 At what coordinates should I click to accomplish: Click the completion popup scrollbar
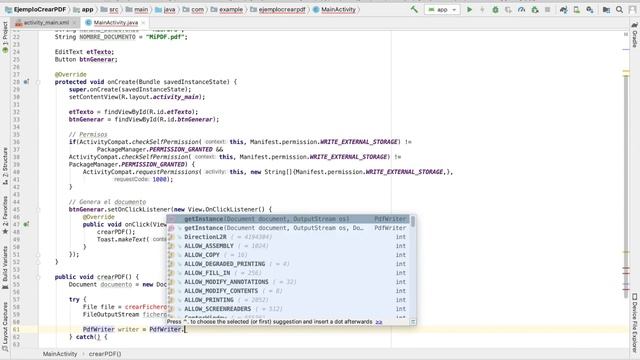tap(413, 222)
